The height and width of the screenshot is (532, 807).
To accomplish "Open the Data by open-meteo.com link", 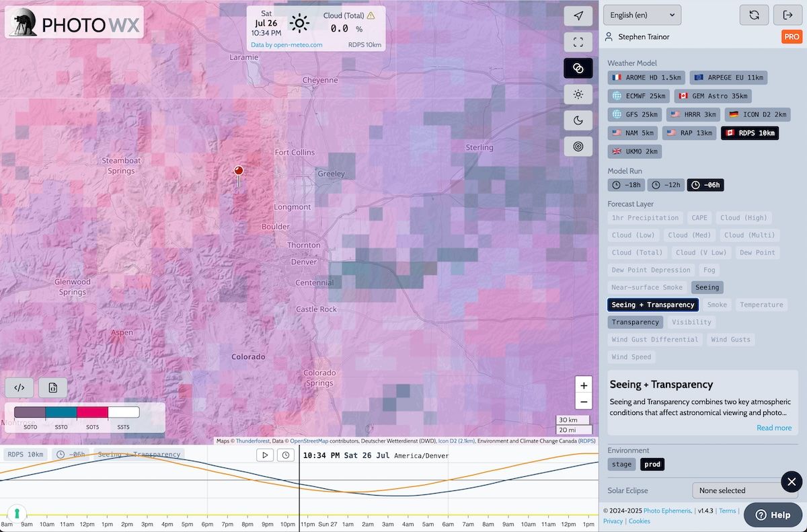I will [286, 45].
